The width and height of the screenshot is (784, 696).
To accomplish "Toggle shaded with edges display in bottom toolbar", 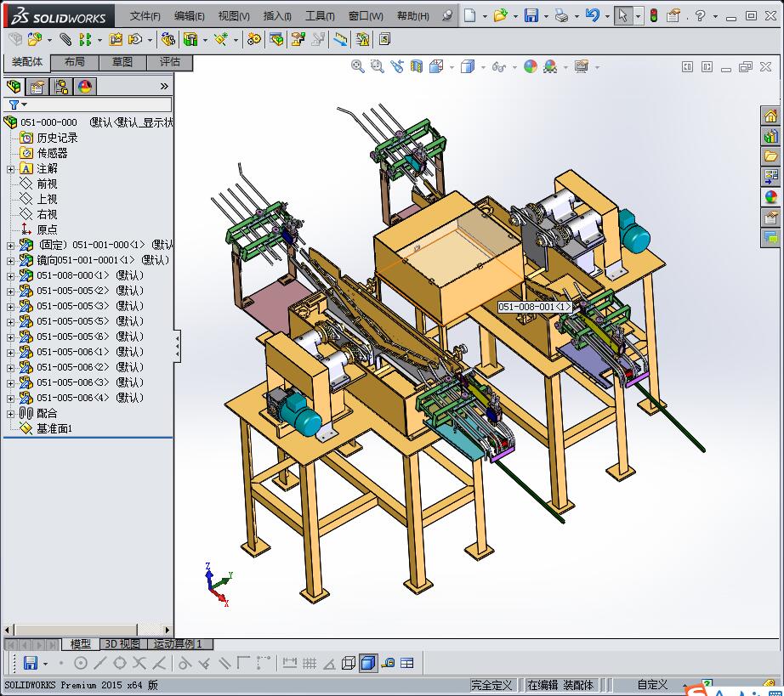I will pyautogui.click(x=368, y=663).
